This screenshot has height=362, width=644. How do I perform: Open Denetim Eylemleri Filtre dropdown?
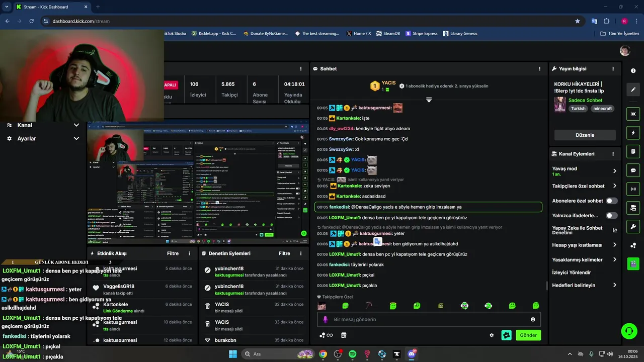(284, 253)
